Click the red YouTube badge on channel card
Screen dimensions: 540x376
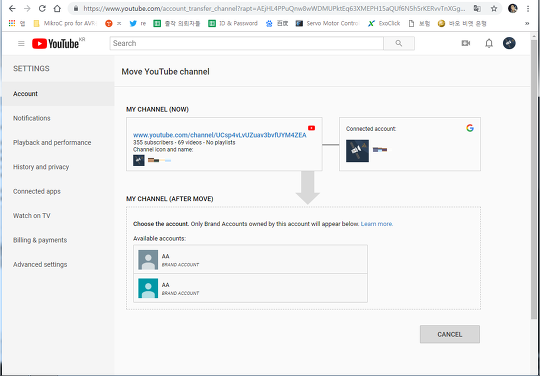click(x=311, y=128)
